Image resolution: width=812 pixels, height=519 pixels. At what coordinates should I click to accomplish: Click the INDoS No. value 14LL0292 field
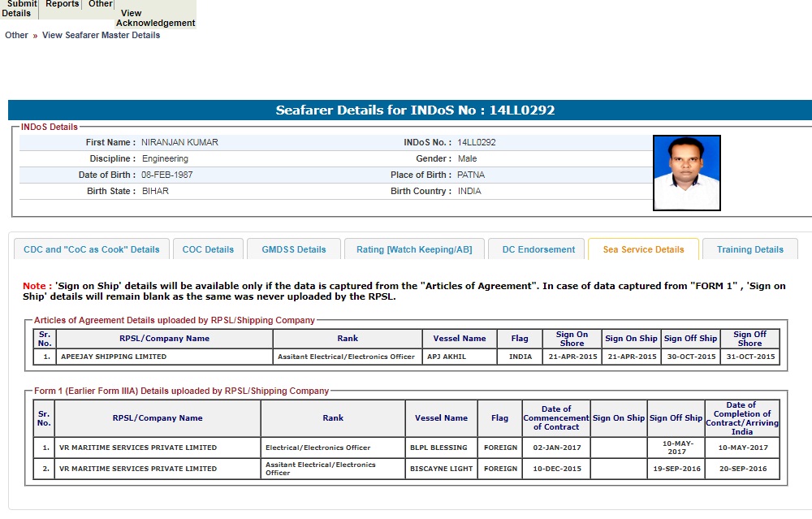pyautogui.click(x=477, y=142)
